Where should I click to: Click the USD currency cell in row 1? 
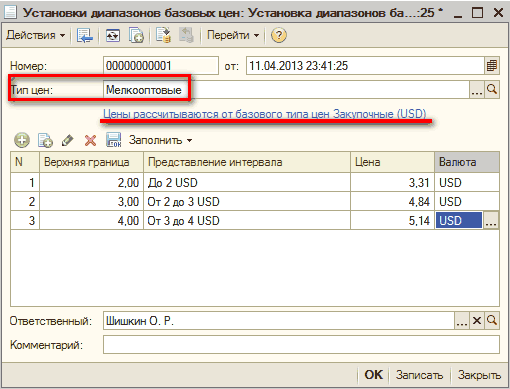pos(467,182)
